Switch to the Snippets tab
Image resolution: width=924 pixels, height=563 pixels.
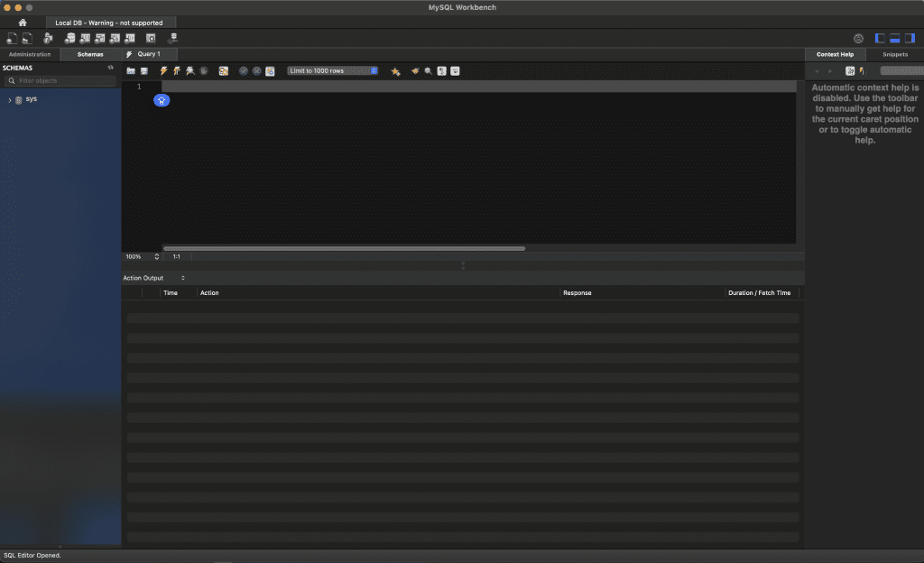[x=895, y=54]
